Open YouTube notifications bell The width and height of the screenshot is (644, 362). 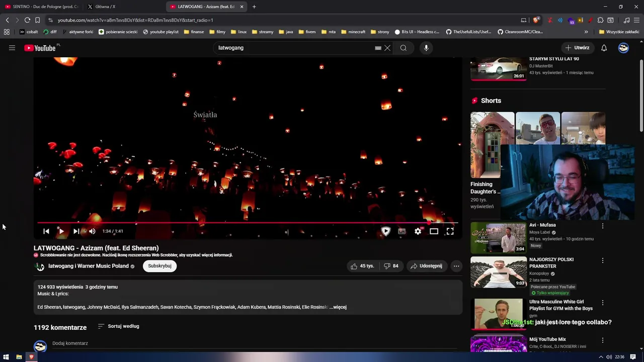(604, 48)
